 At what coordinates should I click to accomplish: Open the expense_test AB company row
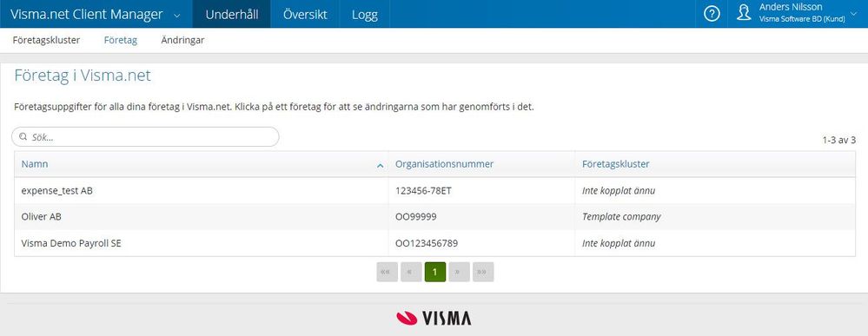pos(434,190)
